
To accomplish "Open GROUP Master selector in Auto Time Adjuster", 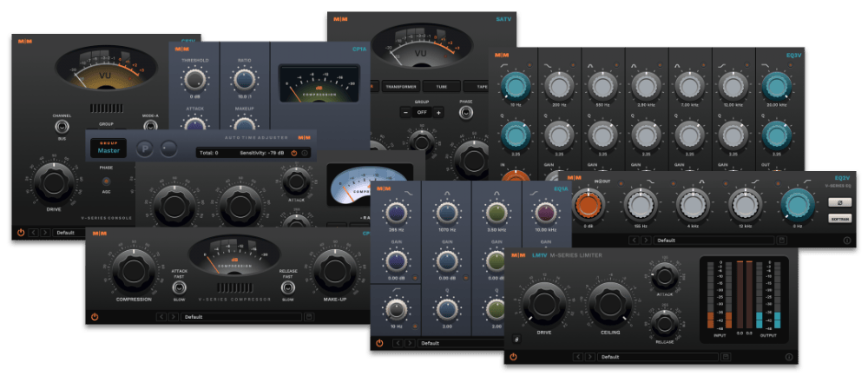I will (108, 148).
